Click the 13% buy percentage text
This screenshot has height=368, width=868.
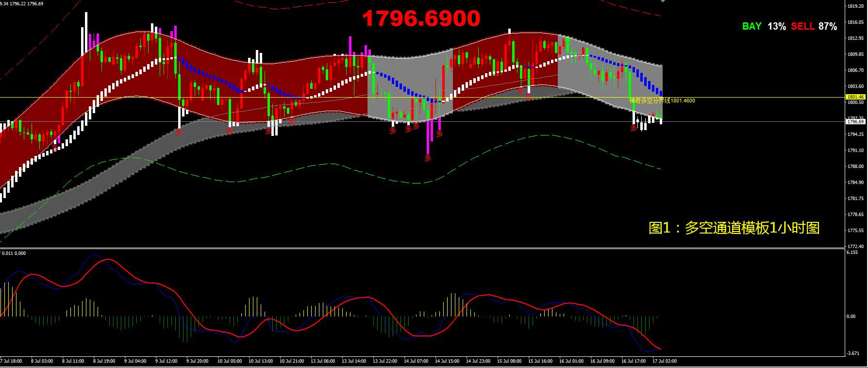pos(777,26)
